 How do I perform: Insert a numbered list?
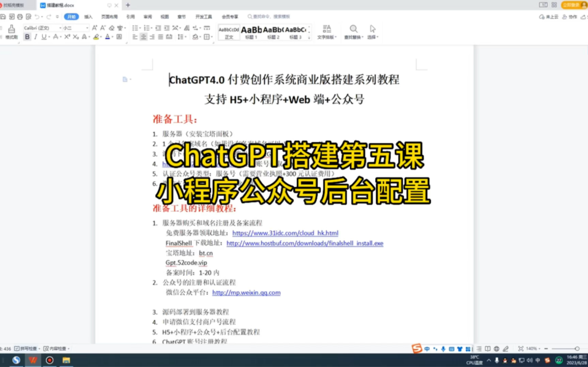point(147,28)
